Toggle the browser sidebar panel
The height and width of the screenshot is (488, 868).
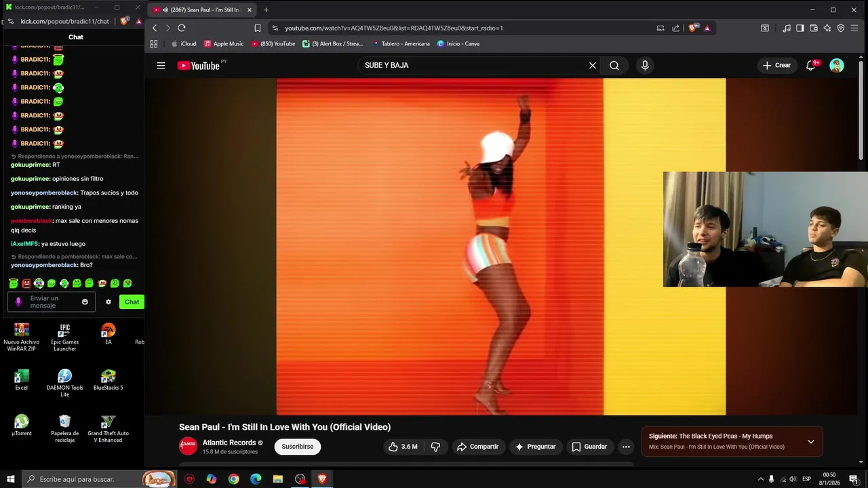[x=800, y=28]
